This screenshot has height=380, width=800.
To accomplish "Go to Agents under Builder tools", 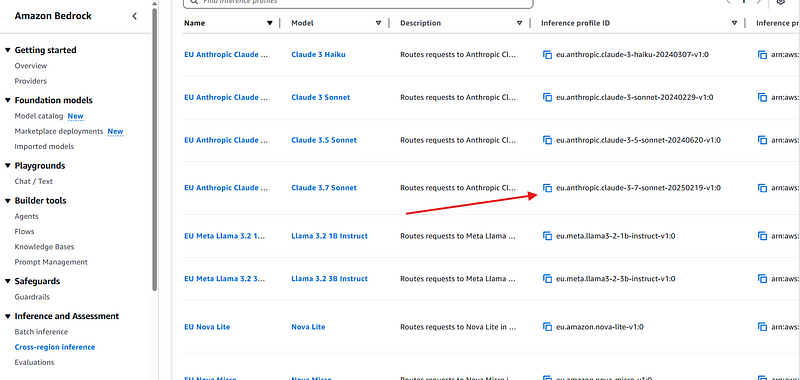I will [x=27, y=216].
